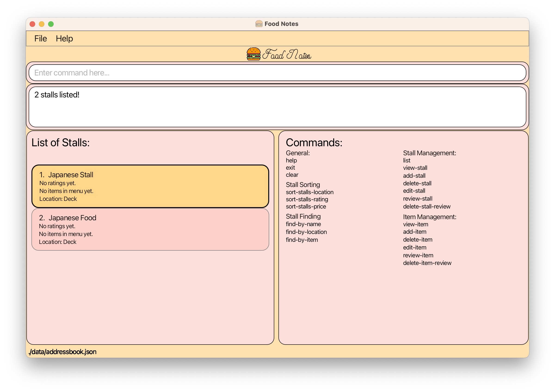Click the data/addressbook.json status bar path
Screen dimensions: 555x392
click(63, 352)
